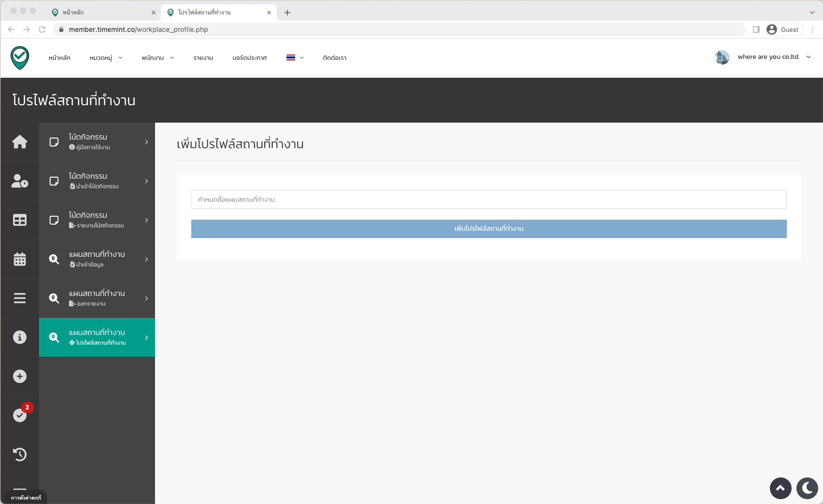
Task: Click the tab search chevron in browser
Action: click(812, 13)
